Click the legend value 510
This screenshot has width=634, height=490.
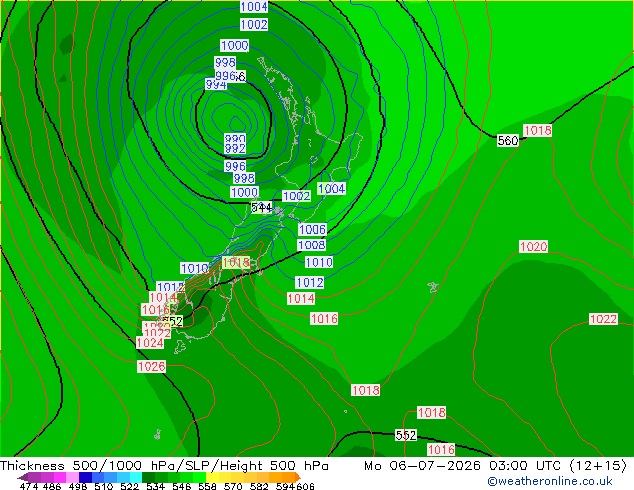click(104, 486)
